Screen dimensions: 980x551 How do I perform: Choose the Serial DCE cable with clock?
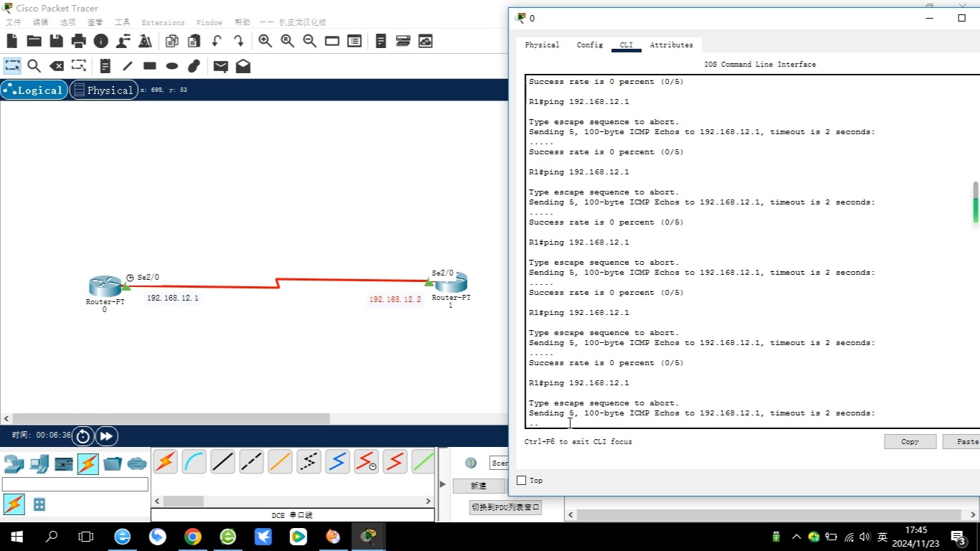tap(366, 461)
